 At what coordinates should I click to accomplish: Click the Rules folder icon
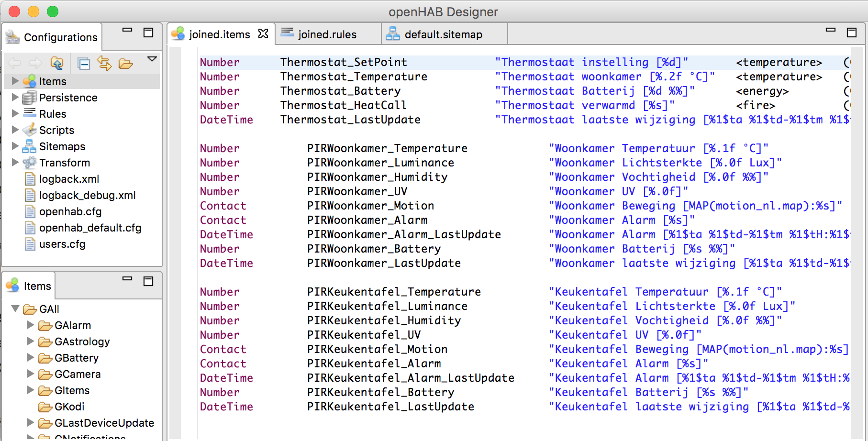[x=30, y=113]
